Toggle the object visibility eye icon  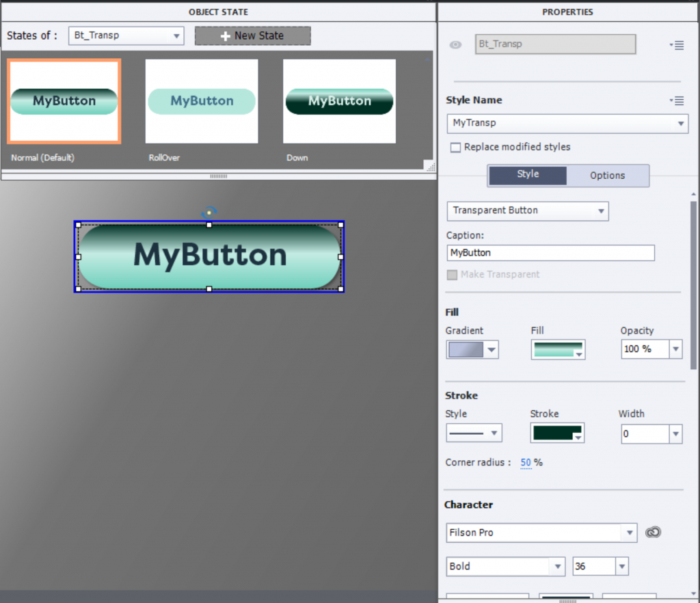pyautogui.click(x=455, y=44)
